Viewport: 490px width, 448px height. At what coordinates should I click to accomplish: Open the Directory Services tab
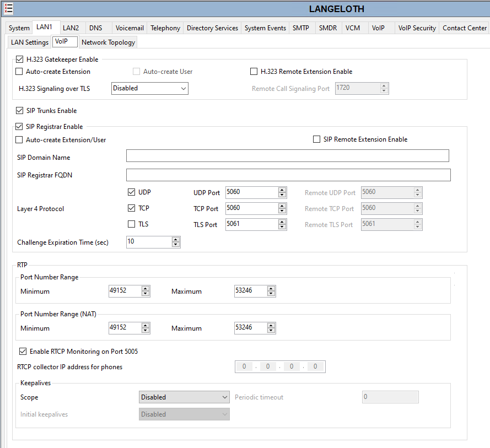tap(213, 28)
